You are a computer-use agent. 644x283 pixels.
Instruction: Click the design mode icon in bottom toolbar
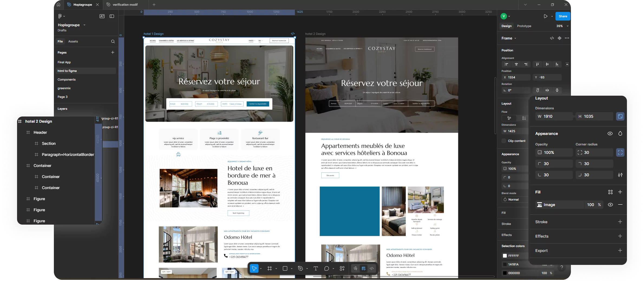(x=364, y=268)
